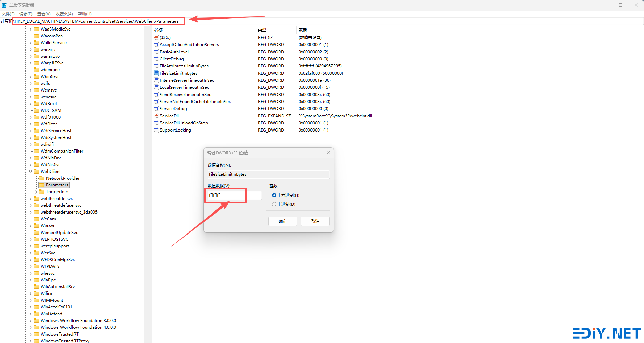The width and height of the screenshot is (644, 343).
Task: Select the hexadecimal (十六进制) radio button
Action: pyautogui.click(x=274, y=195)
